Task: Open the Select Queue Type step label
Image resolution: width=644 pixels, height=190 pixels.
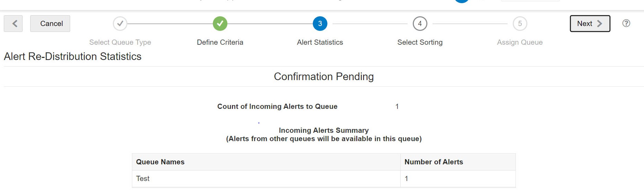Action: tap(120, 42)
